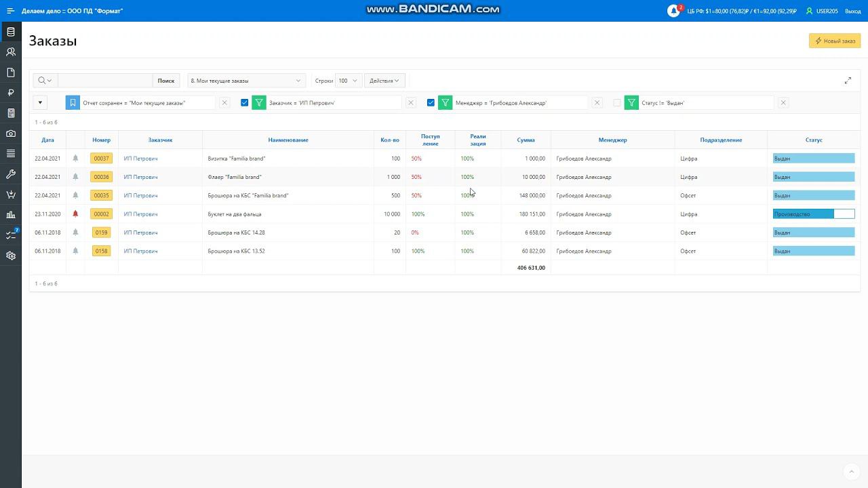The image size is (868, 488).
Task: Open the calculator icon in the sidebar
Action: point(11,113)
